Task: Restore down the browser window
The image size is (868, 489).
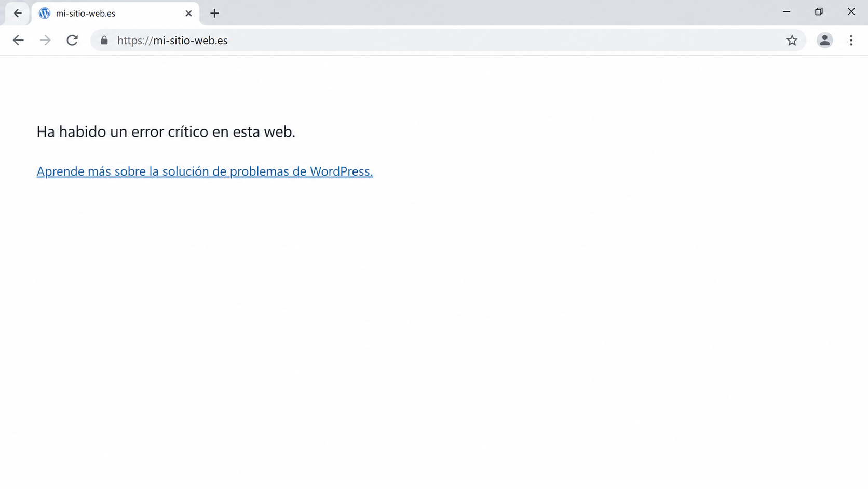Action: (819, 11)
